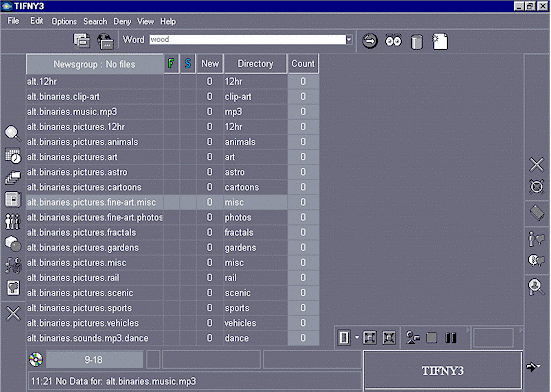
Task: Click the spreadsheet table icon in left sidebar
Action: (x=13, y=200)
